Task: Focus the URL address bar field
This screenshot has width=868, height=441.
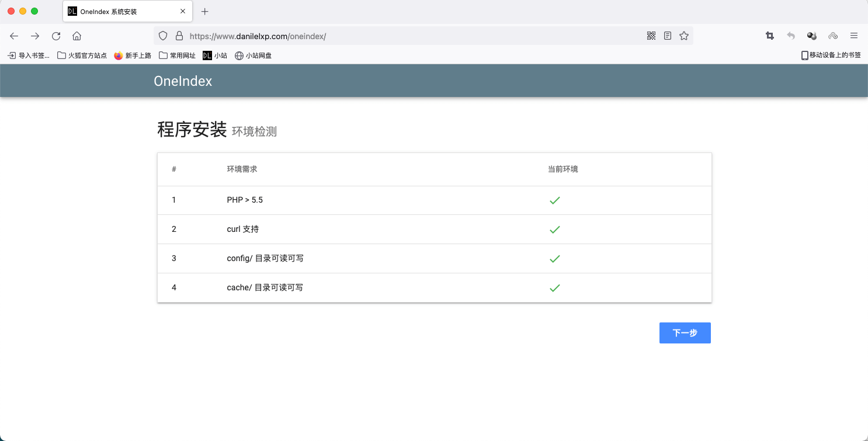Action: pos(409,36)
